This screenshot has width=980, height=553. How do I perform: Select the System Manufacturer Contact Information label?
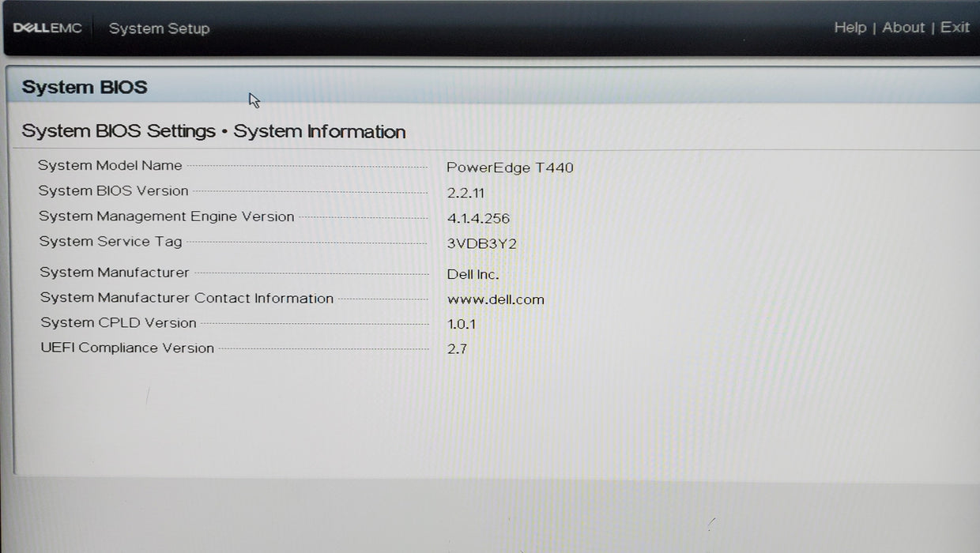(187, 298)
